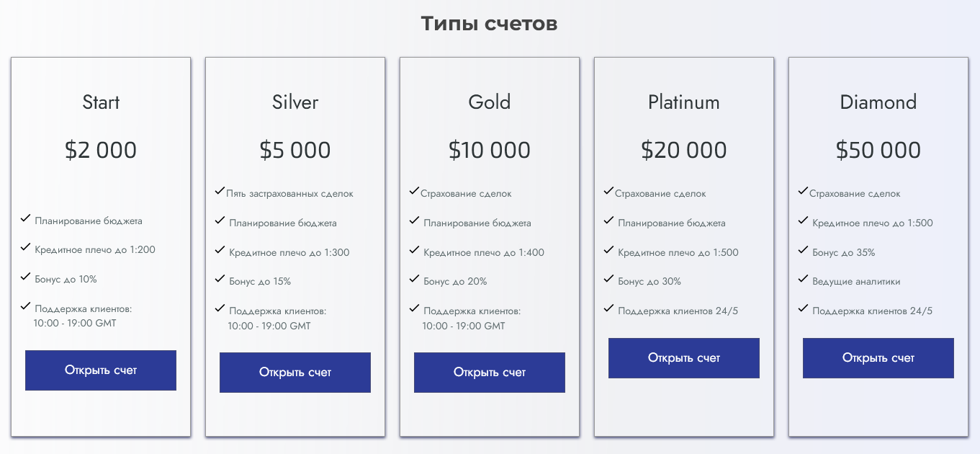980x454 pixels.
Task: Click the $50 000 price in Diamond
Action: [878, 150]
